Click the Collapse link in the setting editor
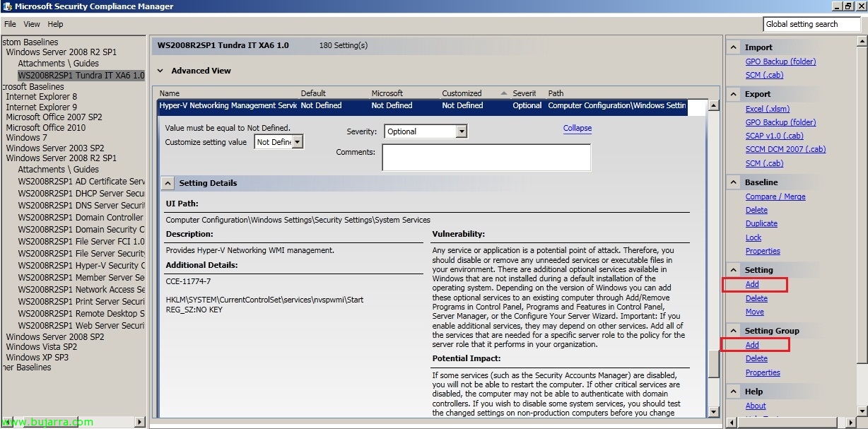The height and width of the screenshot is (429, 868). [x=577, y=128]
